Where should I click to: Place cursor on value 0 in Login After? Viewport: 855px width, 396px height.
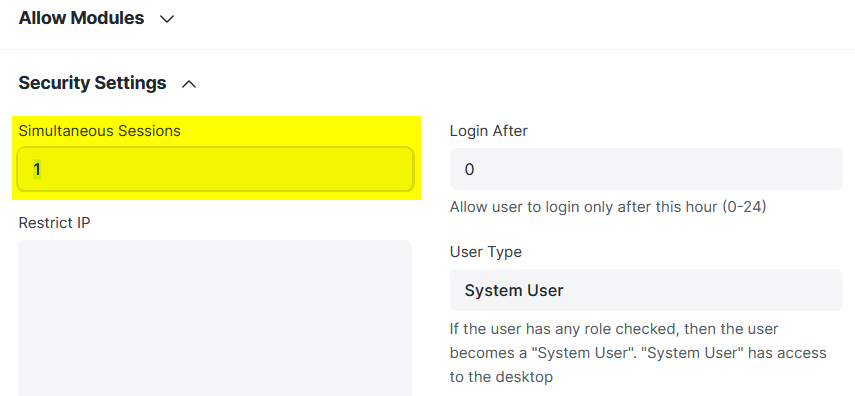(469, 170)
